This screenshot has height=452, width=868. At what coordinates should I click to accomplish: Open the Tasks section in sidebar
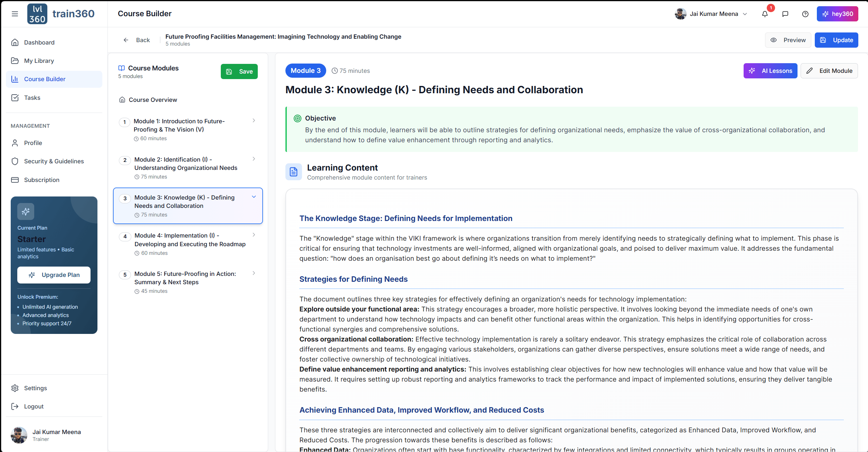tap(32, 98)
